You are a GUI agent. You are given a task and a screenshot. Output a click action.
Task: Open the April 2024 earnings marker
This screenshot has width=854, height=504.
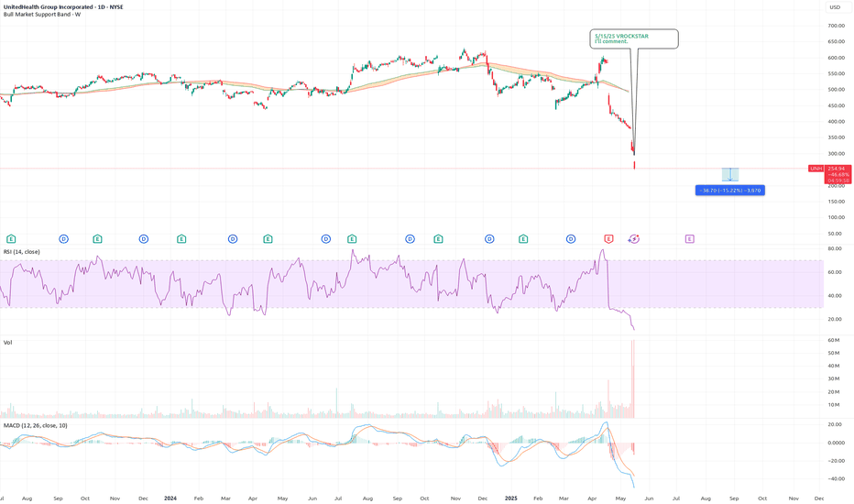(x=268, y=238)
